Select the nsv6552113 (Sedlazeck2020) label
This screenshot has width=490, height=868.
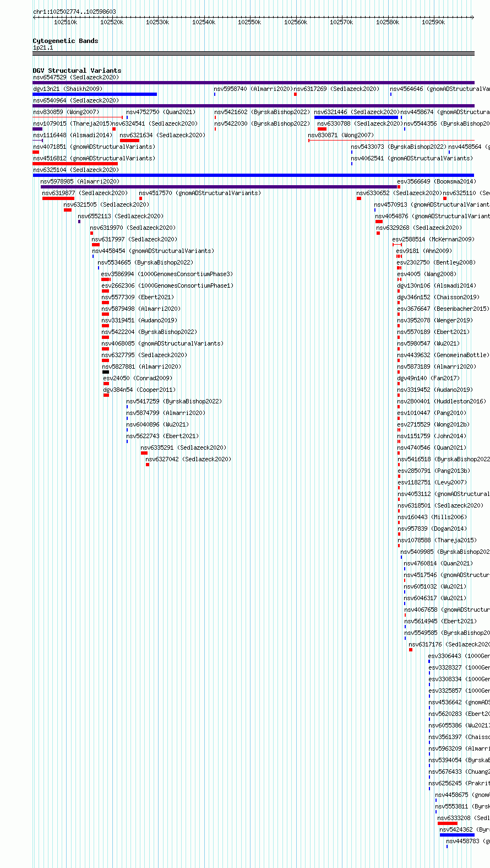pyautogui.click(x=121, y=216)
